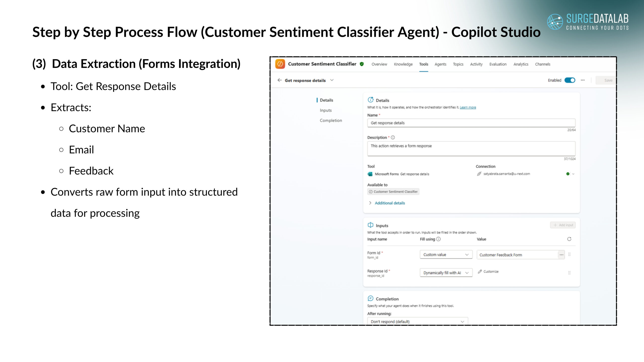Click the Customer Sentiment Classifier agent icon

click(280, 64)
